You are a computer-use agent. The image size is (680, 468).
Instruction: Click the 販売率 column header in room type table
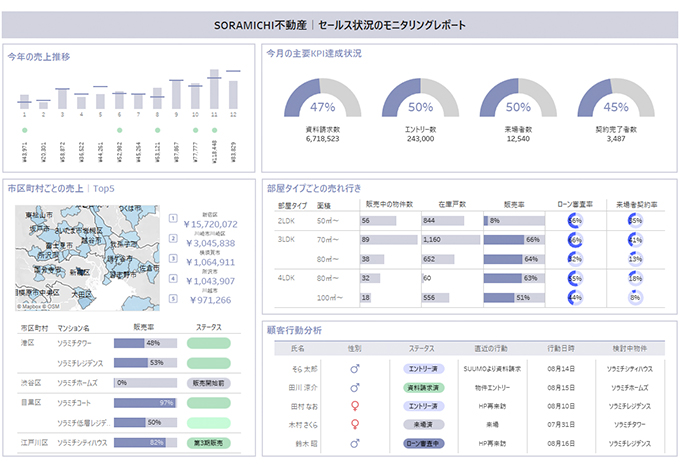512,204
